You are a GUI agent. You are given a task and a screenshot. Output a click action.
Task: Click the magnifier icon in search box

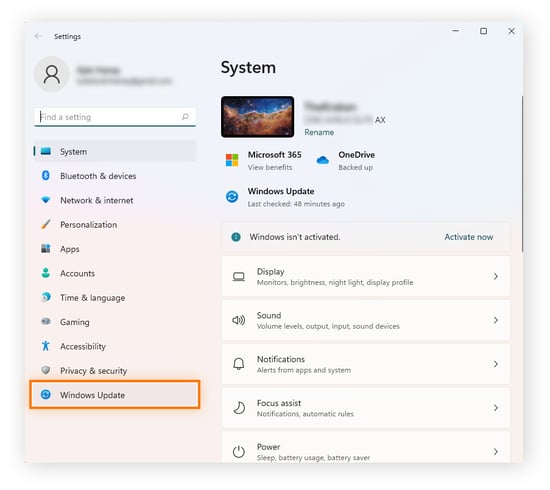click(185, 116)
